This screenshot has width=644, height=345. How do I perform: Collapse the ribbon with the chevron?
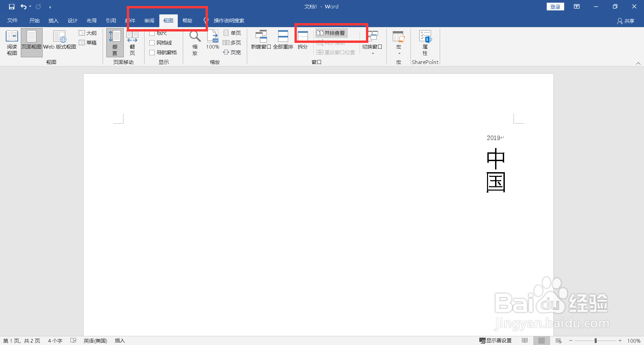click(638, 63)
